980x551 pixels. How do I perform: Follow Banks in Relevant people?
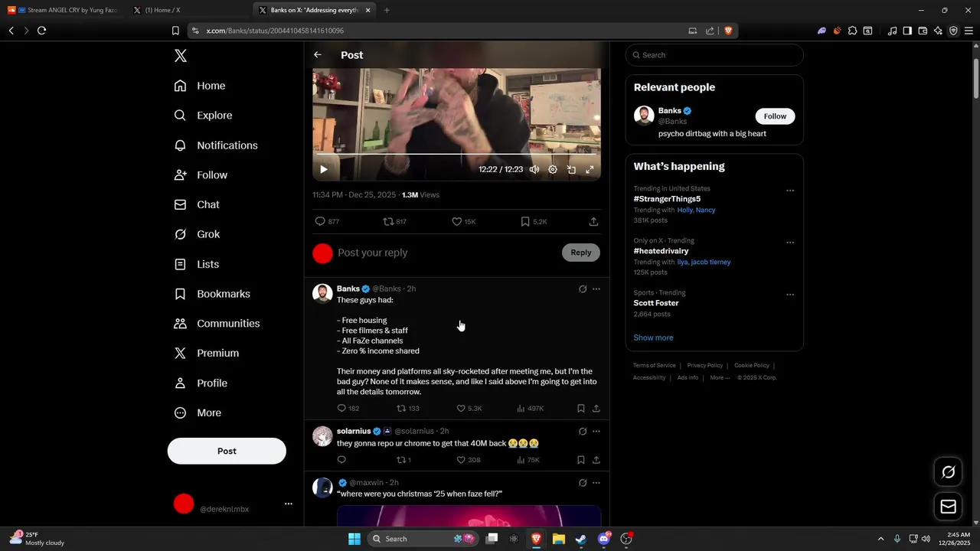[775, 116]
